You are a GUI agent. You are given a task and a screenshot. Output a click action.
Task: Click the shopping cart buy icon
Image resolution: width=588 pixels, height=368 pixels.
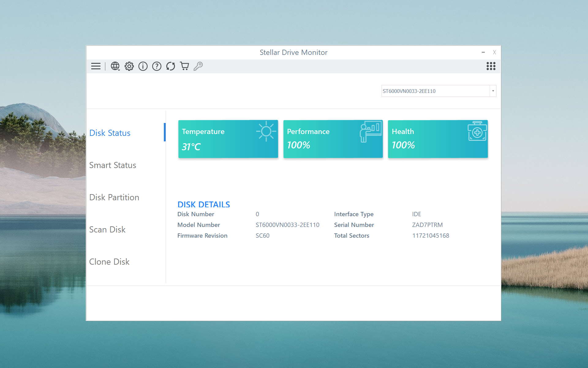[184, 66]
